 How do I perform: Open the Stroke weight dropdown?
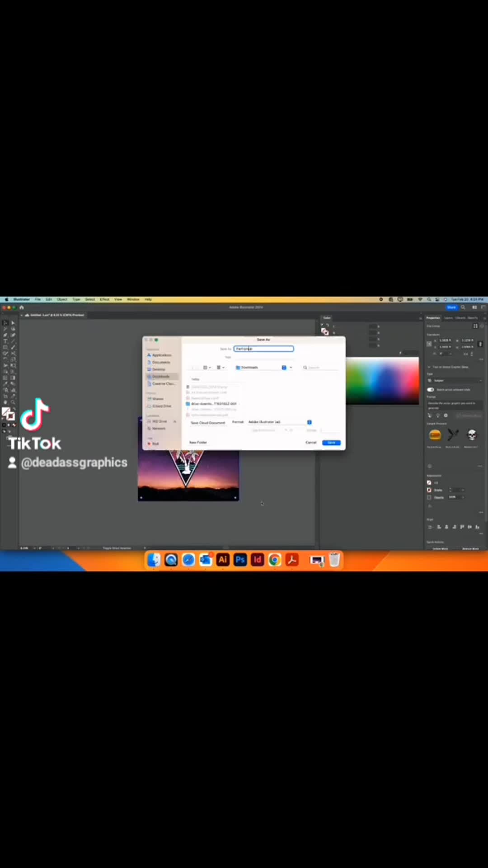point(463,490)
